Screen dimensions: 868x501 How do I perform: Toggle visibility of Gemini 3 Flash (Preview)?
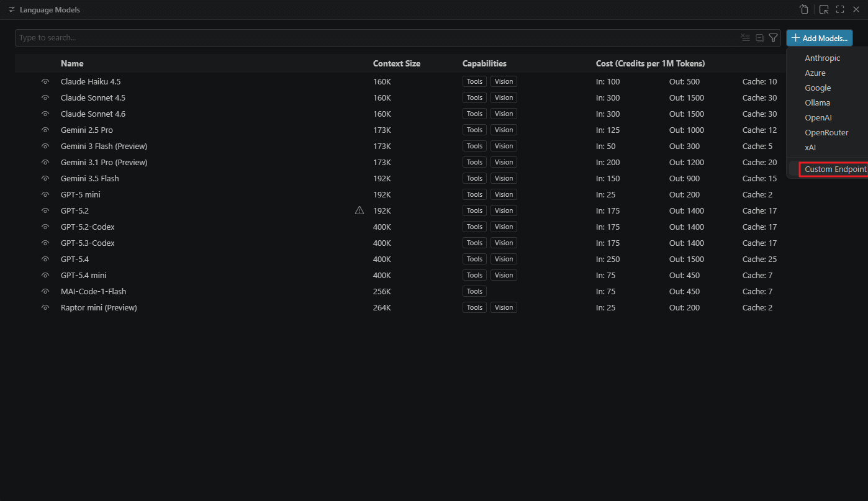pyautogui.click(x=45, y=146)
